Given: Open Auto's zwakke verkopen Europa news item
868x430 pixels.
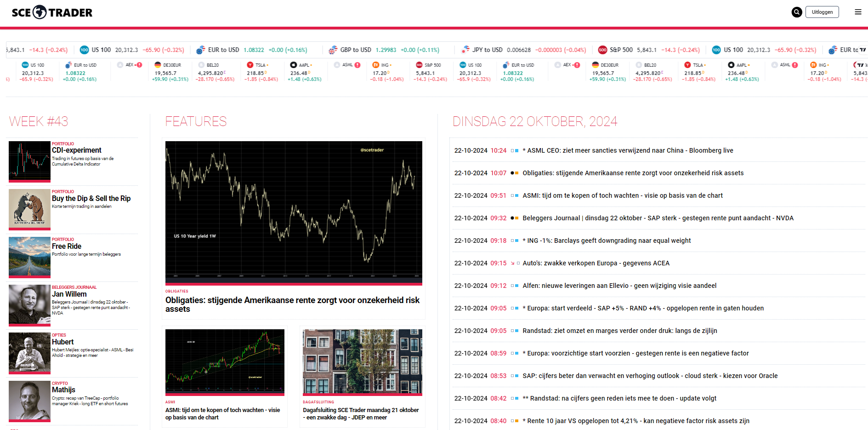Looking at the screenshot, I should coord(596,264).
